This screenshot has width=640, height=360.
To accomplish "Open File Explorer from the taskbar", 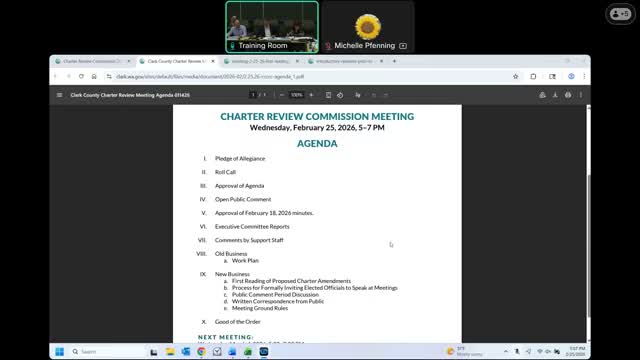I will (x=170, y=351).
